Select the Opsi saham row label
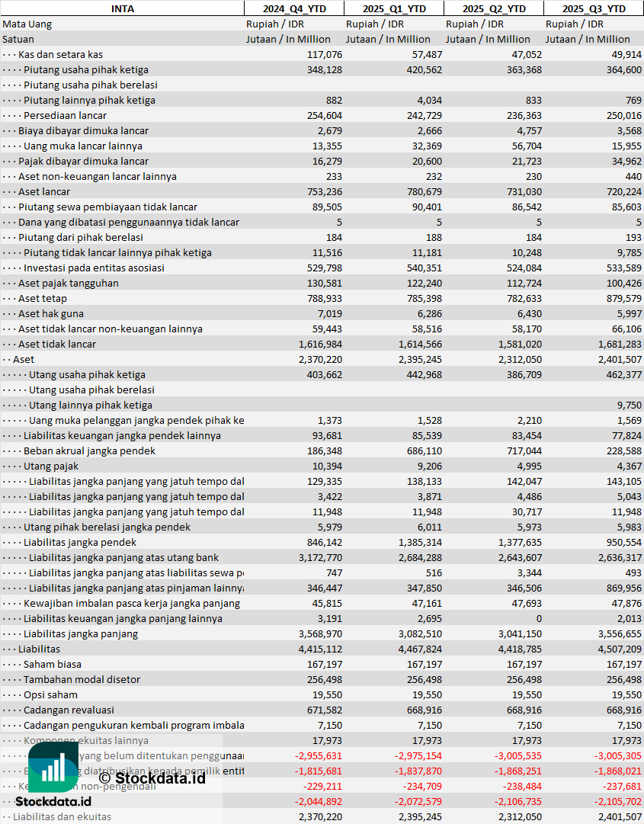This screenshot has height=824, width=644. [50, 694]
